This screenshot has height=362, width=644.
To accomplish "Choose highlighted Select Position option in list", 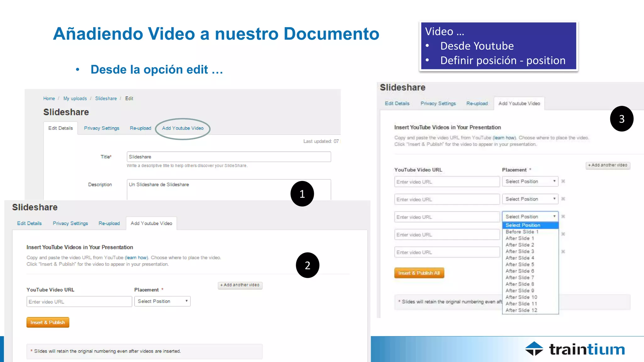I will pos(530,225).
